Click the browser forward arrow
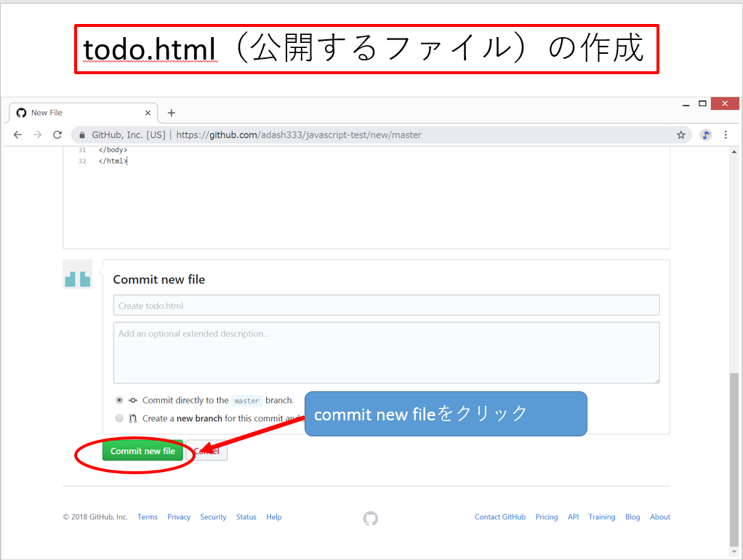 pyautogui.click(x=38, y=135)
